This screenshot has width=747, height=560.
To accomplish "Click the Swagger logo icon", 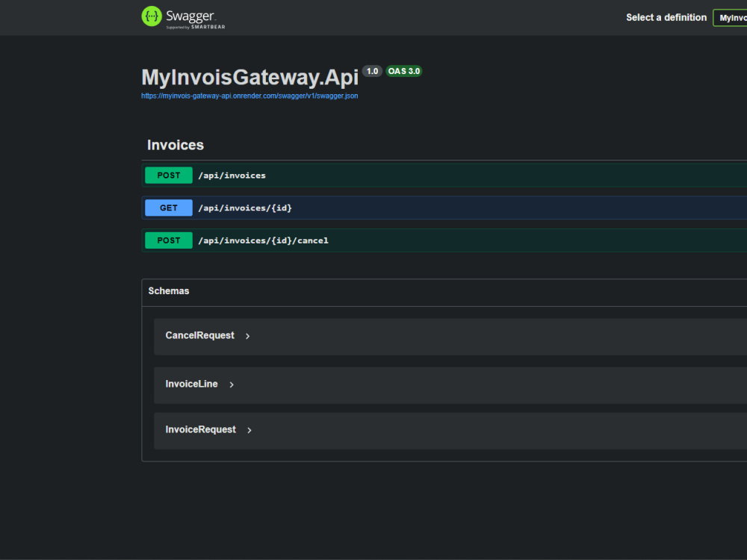I will coord(152,16).
